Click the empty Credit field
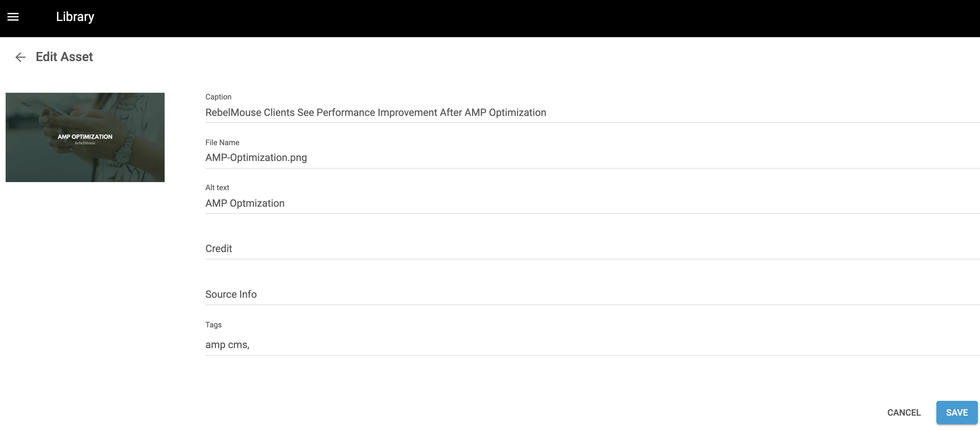 coord(590,248)
